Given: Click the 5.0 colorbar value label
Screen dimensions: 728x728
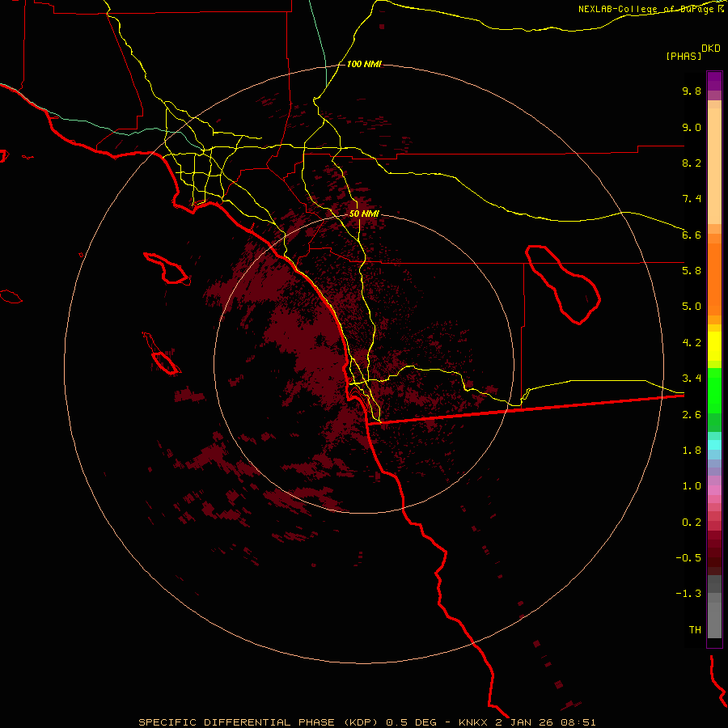Looking at the screenshot, I should pos(692,307).
